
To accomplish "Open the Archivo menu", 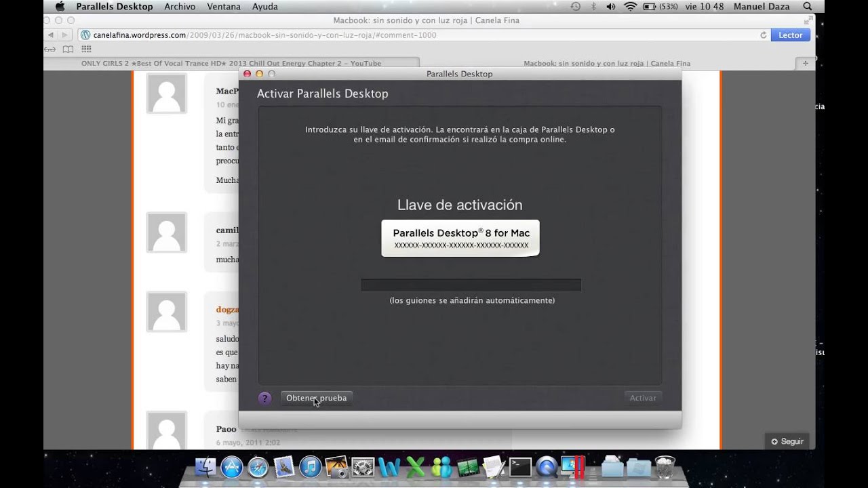I will pos(180,6).
